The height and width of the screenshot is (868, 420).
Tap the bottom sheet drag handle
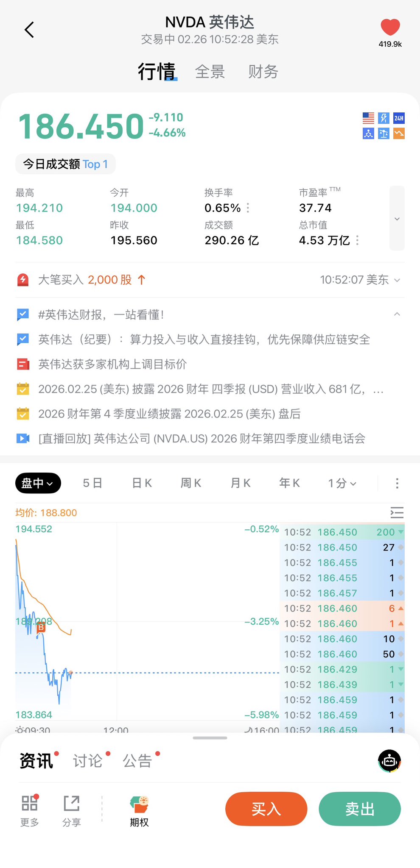pyautogui.click(x=210, y=738)
